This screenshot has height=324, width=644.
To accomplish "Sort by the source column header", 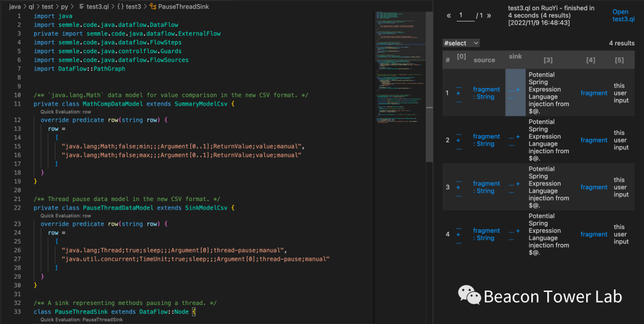I will (484, 60).
